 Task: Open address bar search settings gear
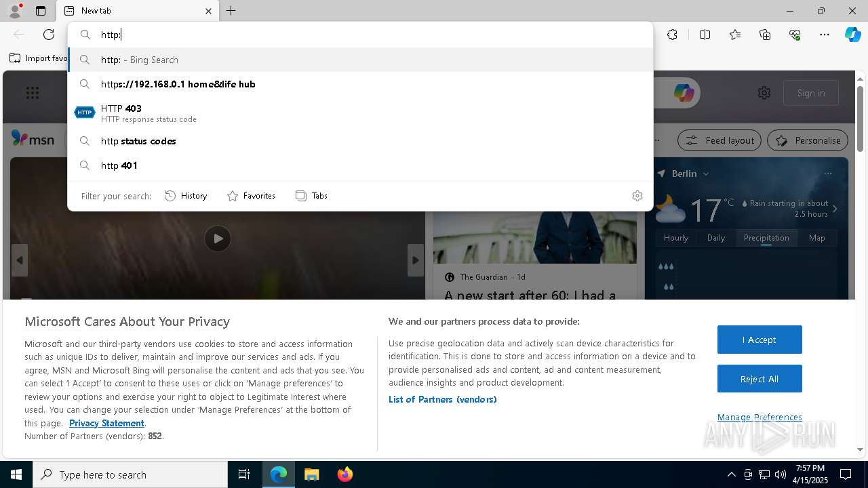tap(637, 196)
